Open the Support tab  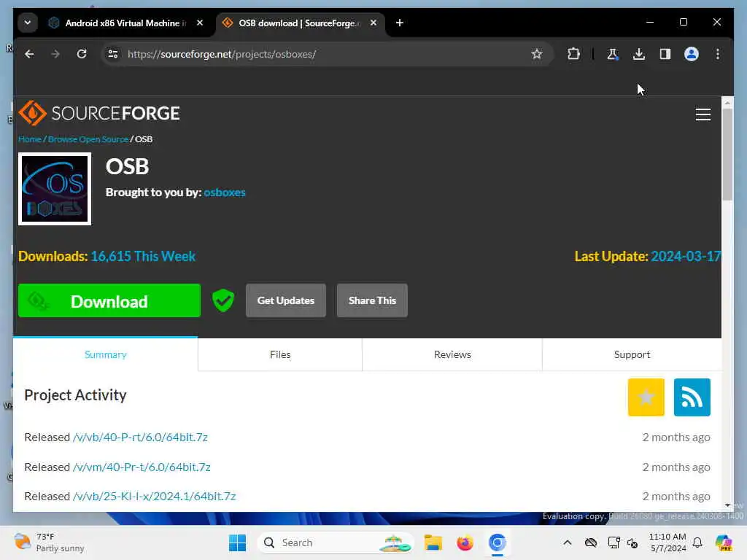(632, 354)
